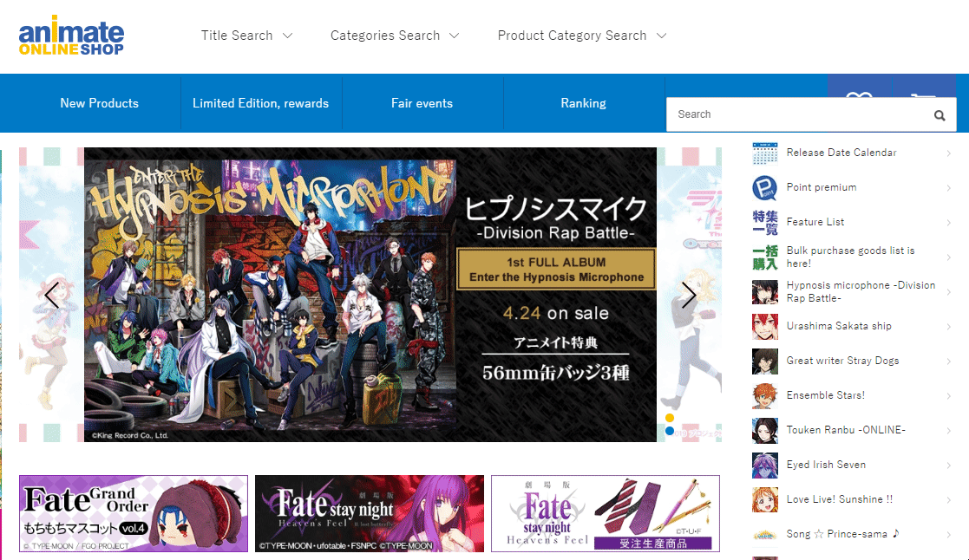Click the Eyed Irish Seven icon

click(x=764, y=465)
